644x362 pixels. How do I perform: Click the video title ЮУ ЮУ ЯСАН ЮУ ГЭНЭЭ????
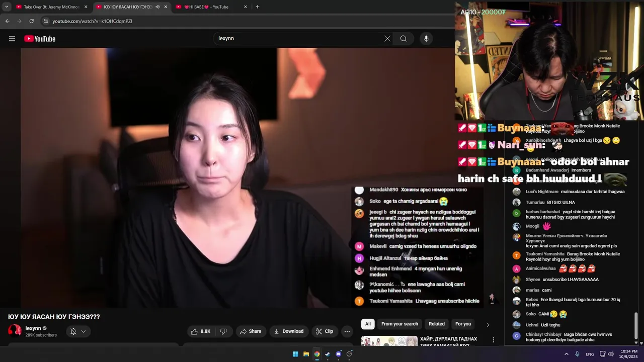[x=54, y=317]
